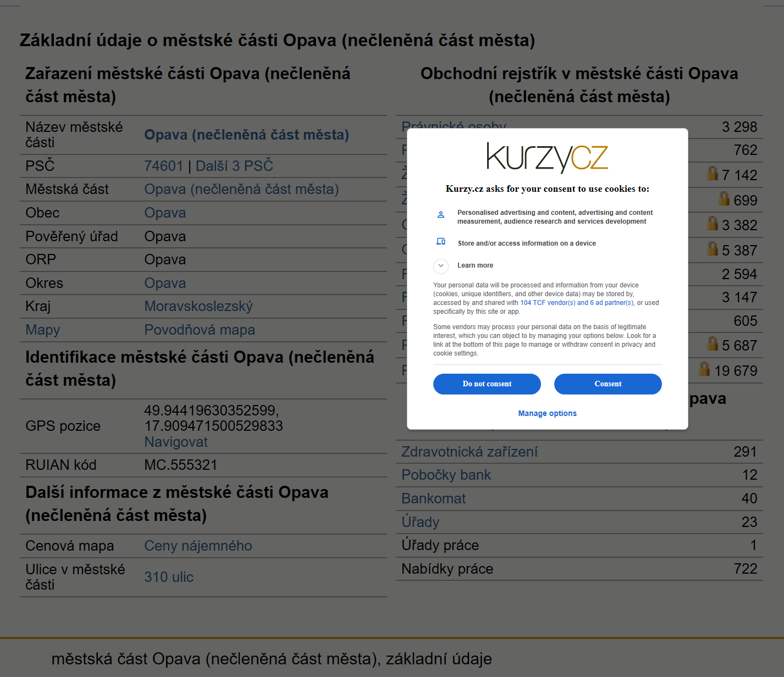
Task: Click the value 3 298 in the business register
Action: [x=739, y=127]
